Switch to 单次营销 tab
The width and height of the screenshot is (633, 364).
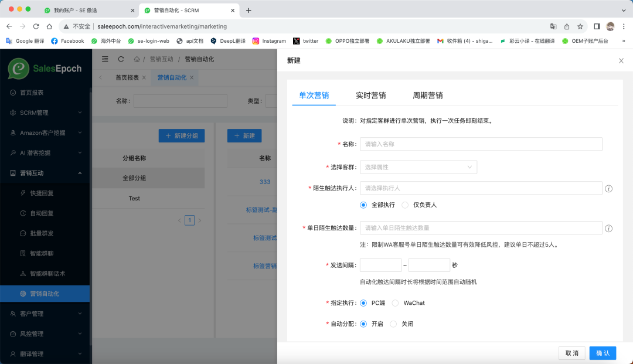tap(314, 96)
